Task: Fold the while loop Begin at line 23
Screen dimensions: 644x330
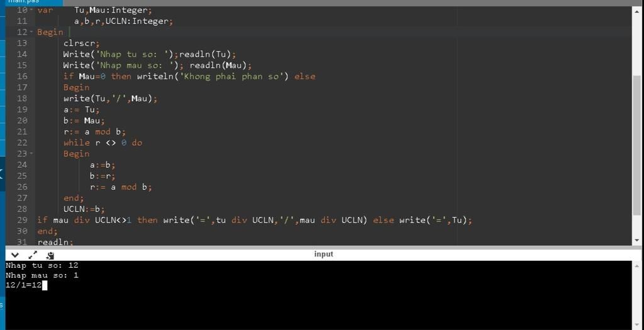Action: click(31, 153)
